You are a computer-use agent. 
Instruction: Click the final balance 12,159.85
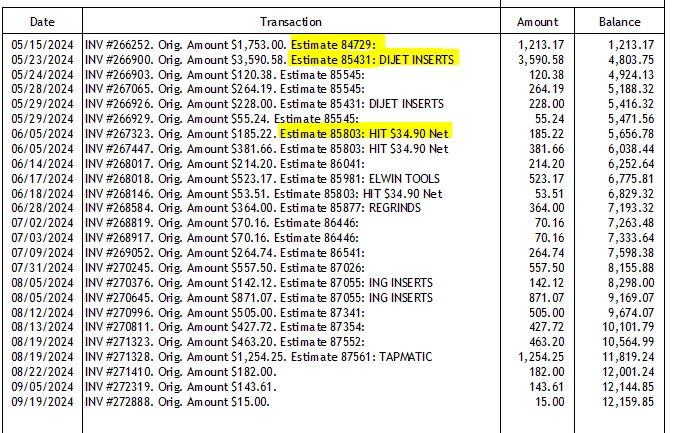[628, 402]
